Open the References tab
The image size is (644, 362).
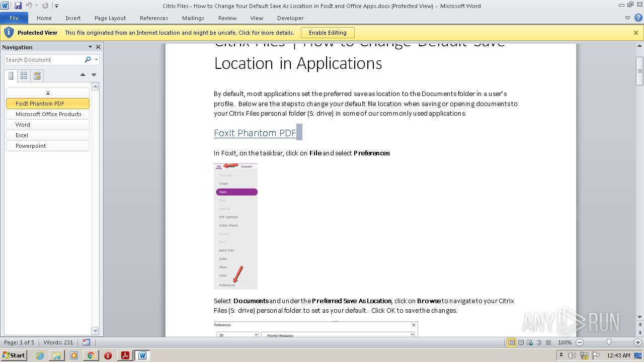click(x=154, y=18)
